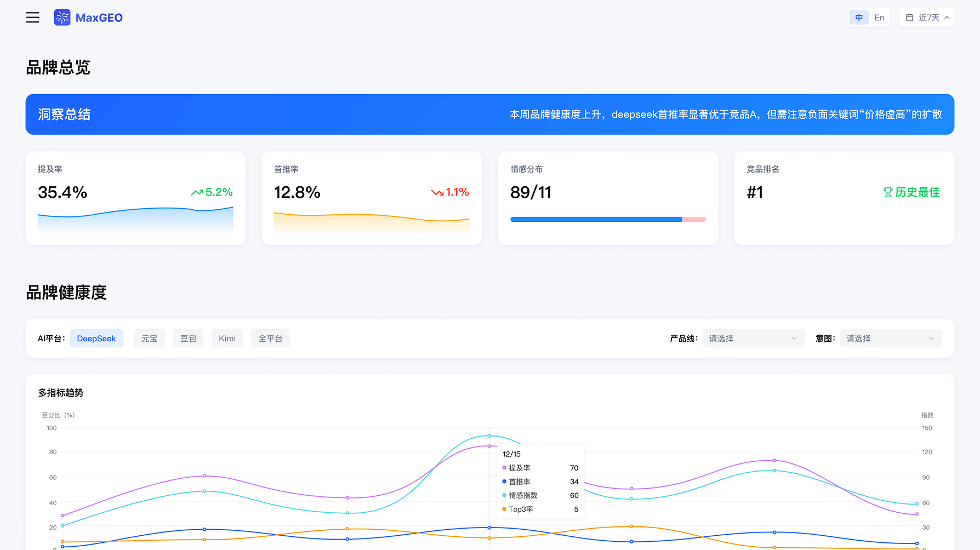Switch language to En
The image size is (980, 550).
point(879,17)
